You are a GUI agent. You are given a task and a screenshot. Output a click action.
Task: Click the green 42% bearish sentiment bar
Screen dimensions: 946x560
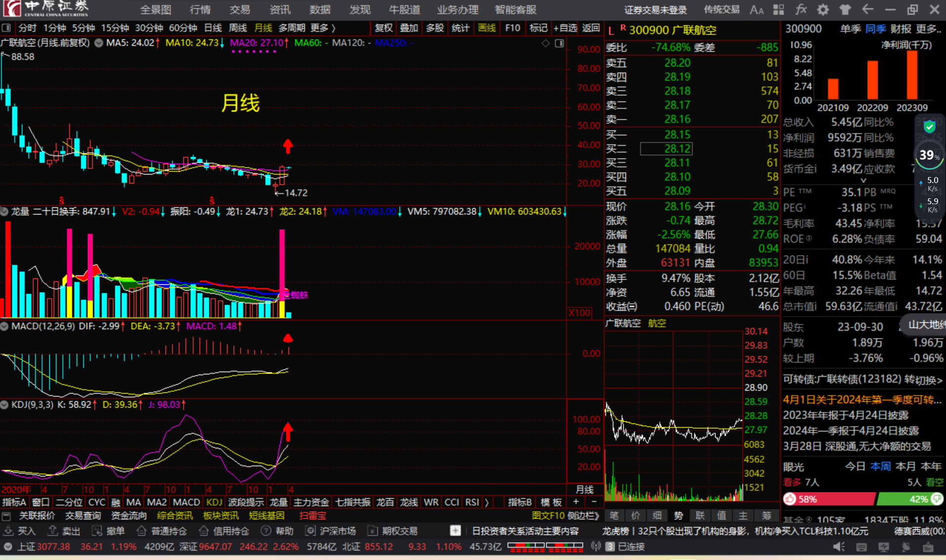click(909, 499)
